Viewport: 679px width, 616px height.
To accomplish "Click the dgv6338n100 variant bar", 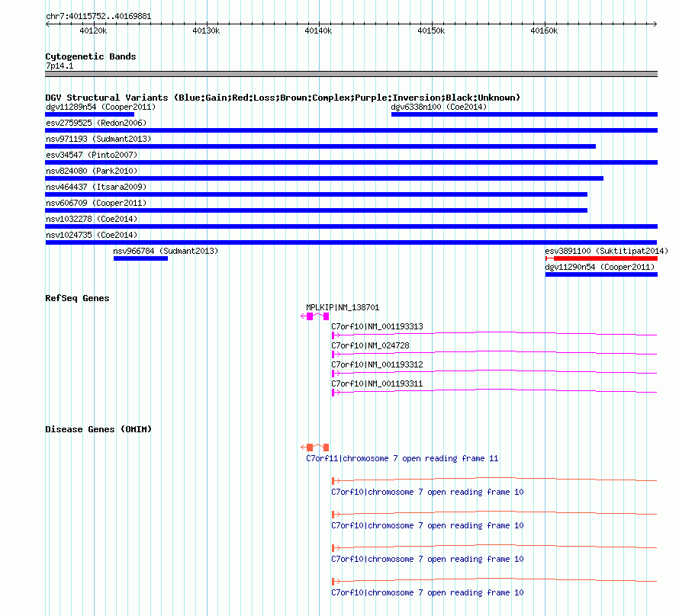I will [x=524, y=114].
